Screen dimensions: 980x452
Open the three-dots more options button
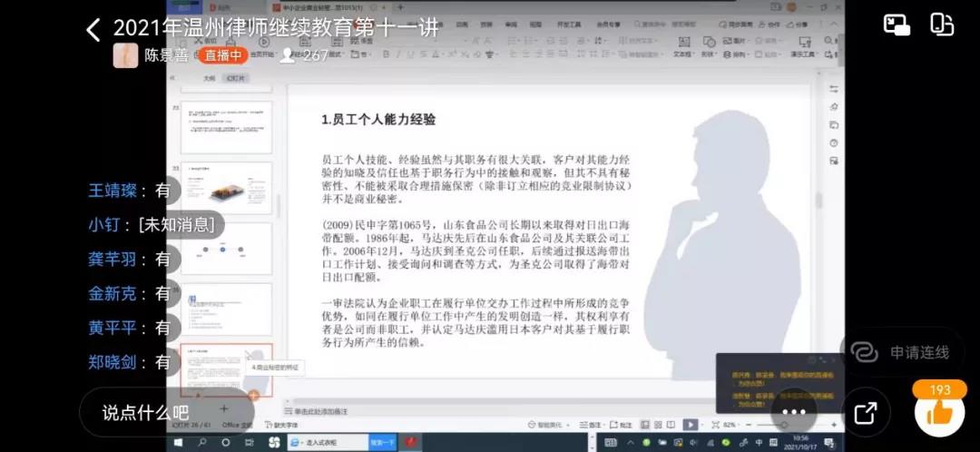pyautogui.click(x=794, y=412)
